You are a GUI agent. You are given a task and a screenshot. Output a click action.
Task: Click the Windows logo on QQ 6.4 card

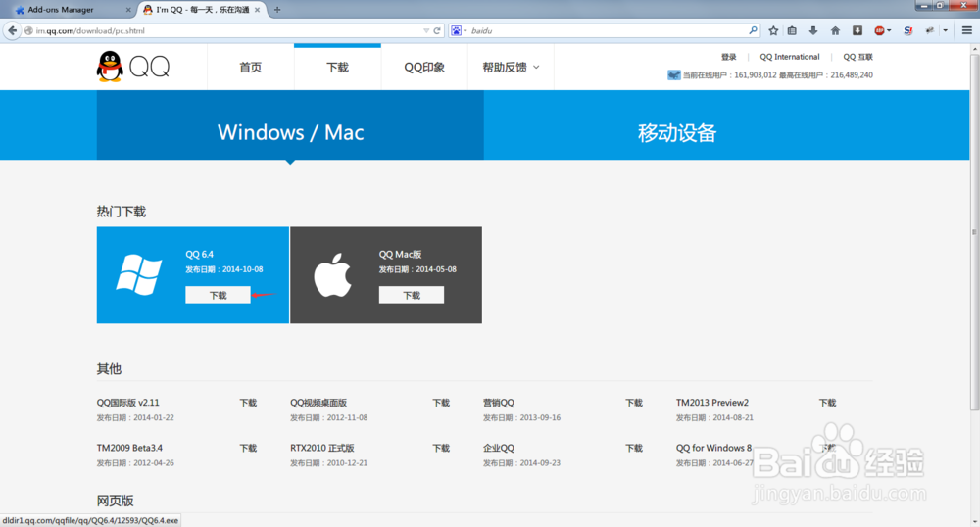pos(139,275)
